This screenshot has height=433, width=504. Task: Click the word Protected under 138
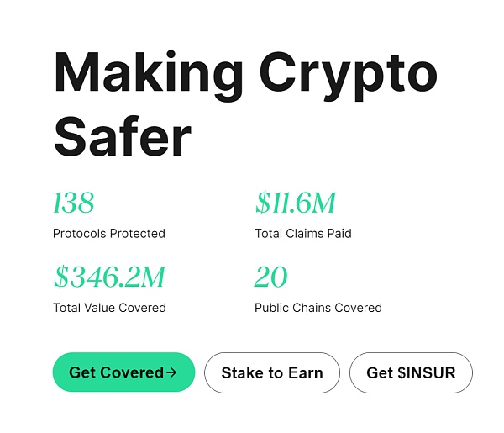pos(138,233)
